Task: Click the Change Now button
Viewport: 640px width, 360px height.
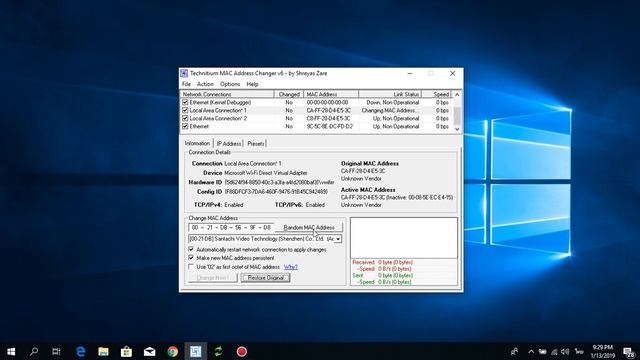Action: pyautogui.click(x=213, y=278)
